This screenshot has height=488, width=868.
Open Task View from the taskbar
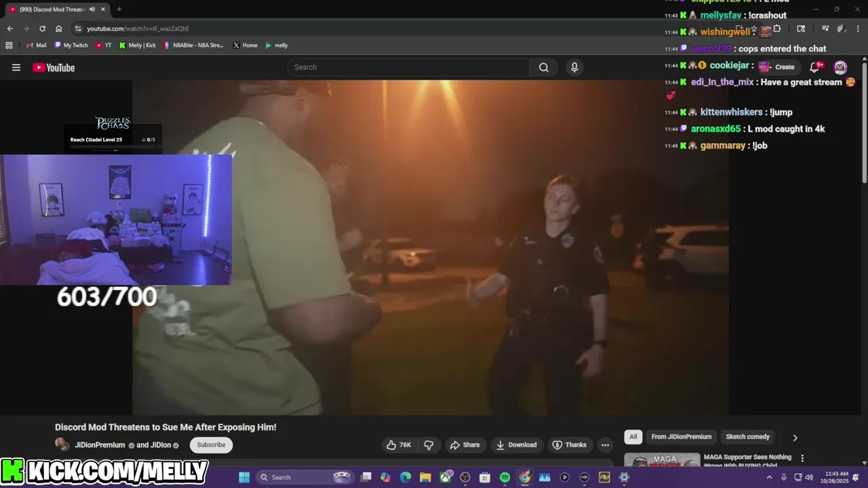point(366,477)
